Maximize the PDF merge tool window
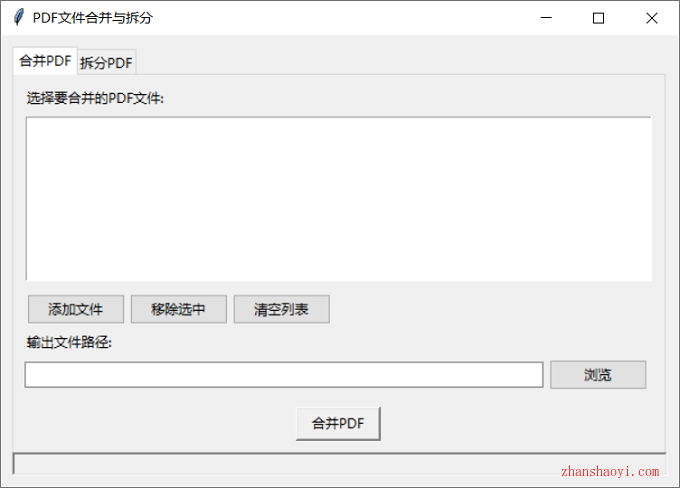This screenshot has width=680, height=488. tap(598, 18)
